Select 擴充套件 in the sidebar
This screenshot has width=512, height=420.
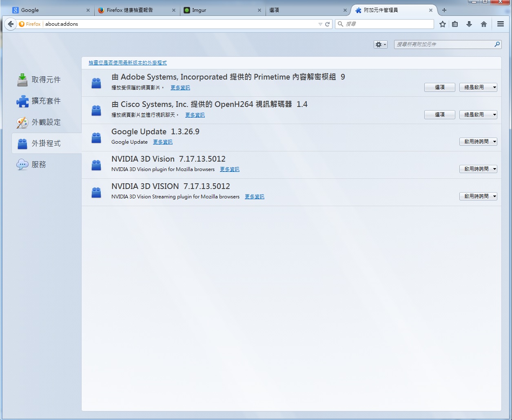coord(46,101)
